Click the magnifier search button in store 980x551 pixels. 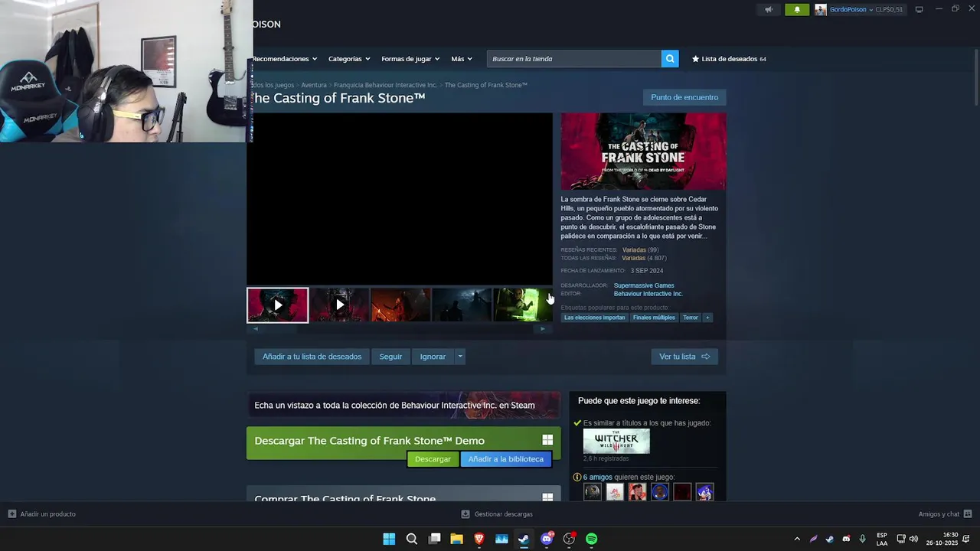point(670,59)
